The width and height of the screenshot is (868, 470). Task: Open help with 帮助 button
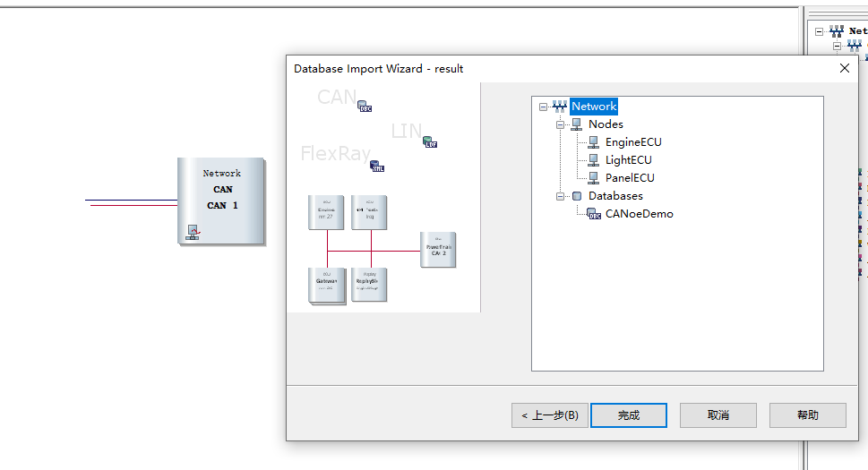808,415
